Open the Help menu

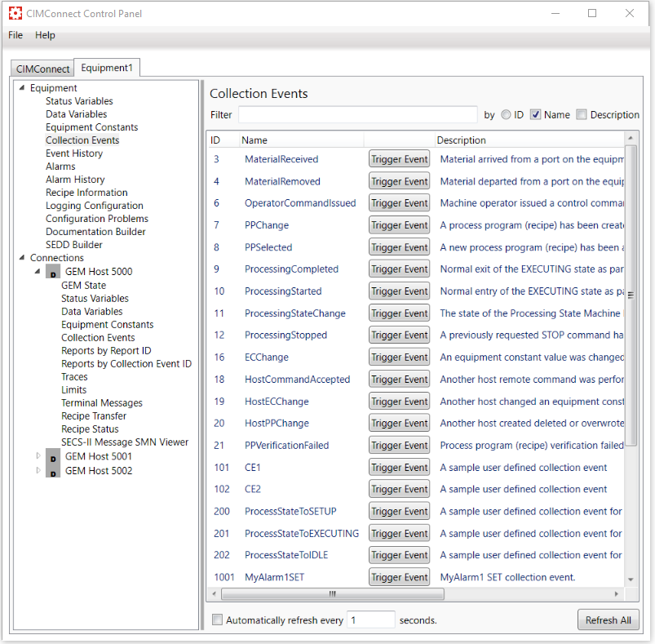pyautogui.click(x=45, y=35)
